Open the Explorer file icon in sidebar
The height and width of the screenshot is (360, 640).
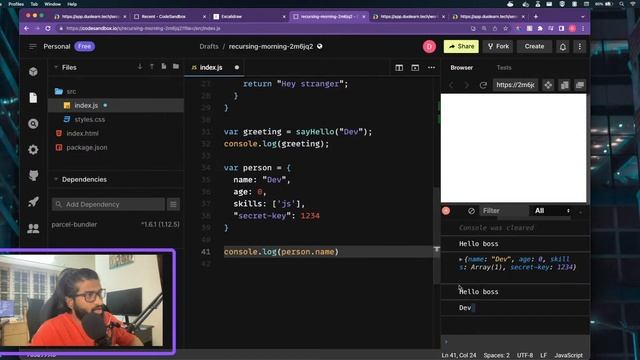(x=33, y=98)
